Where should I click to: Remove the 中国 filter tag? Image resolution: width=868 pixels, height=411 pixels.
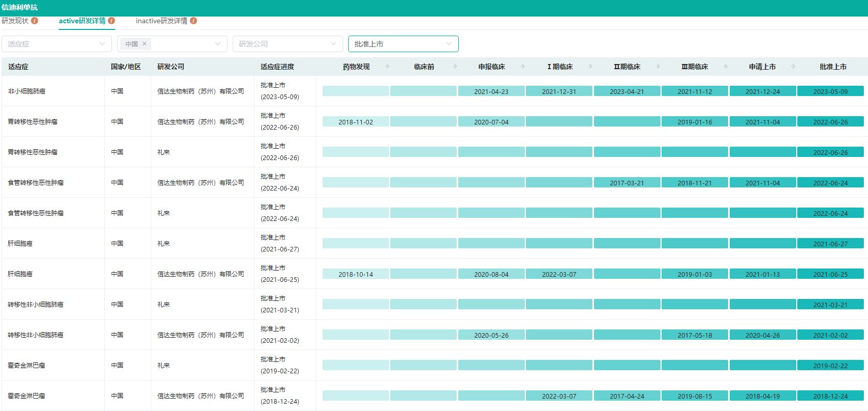[144, 44]
